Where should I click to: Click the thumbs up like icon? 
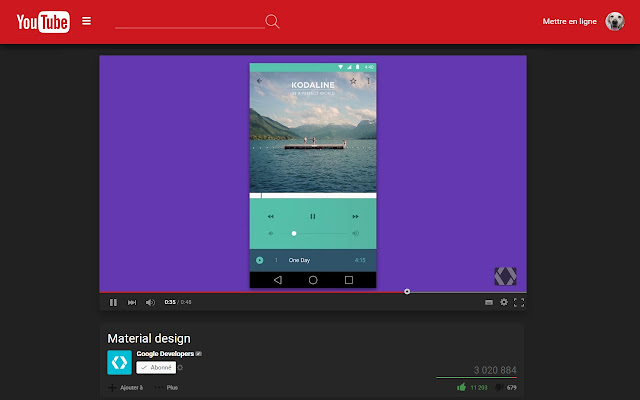(x=462, y=387)
